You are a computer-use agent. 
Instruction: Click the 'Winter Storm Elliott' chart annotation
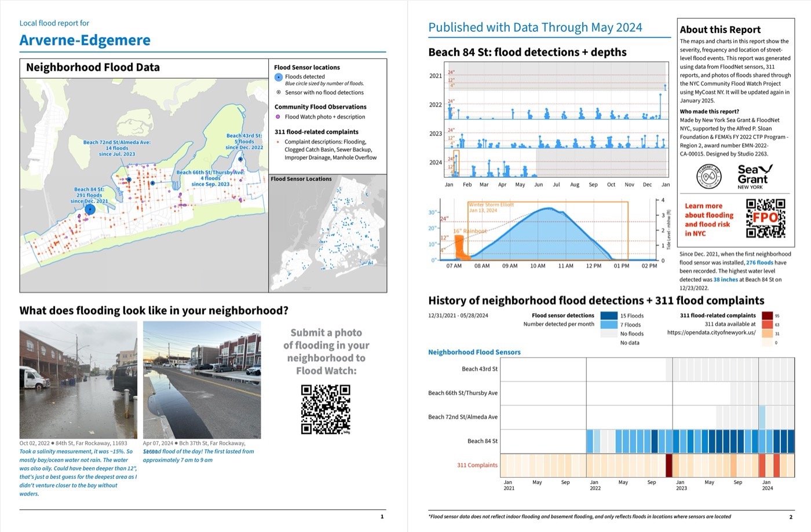[x=491, y=207]
